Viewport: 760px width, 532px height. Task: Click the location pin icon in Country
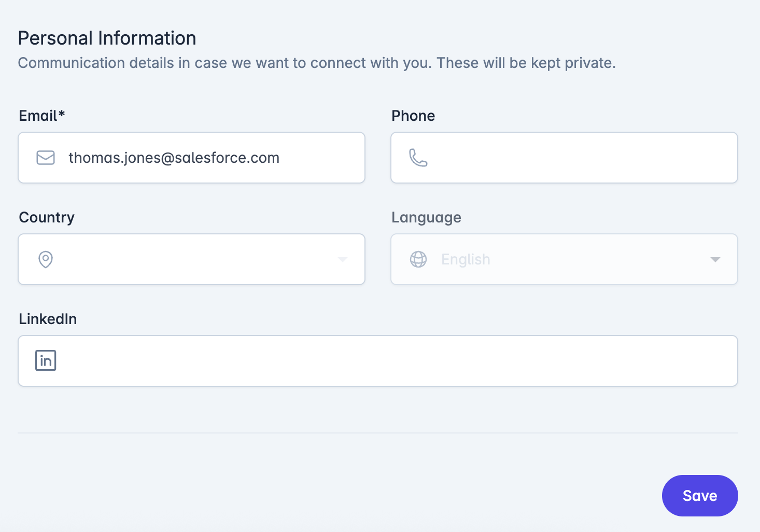[46, 259]
